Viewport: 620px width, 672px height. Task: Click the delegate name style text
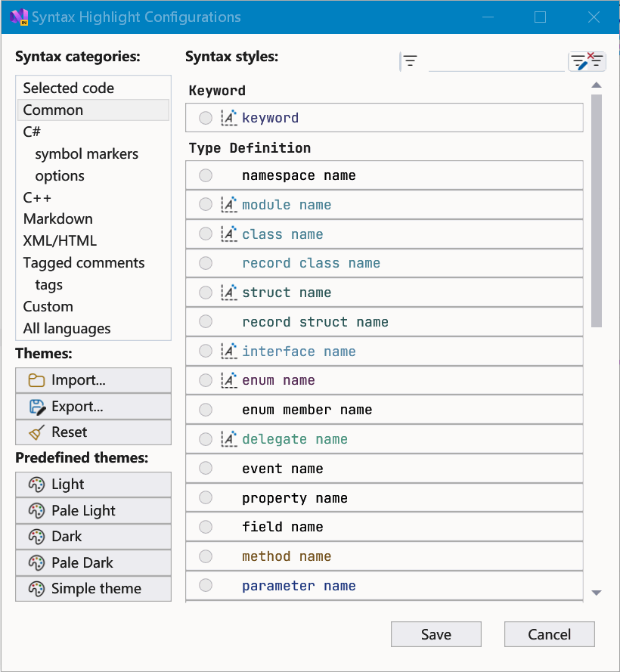click(295, 439)
